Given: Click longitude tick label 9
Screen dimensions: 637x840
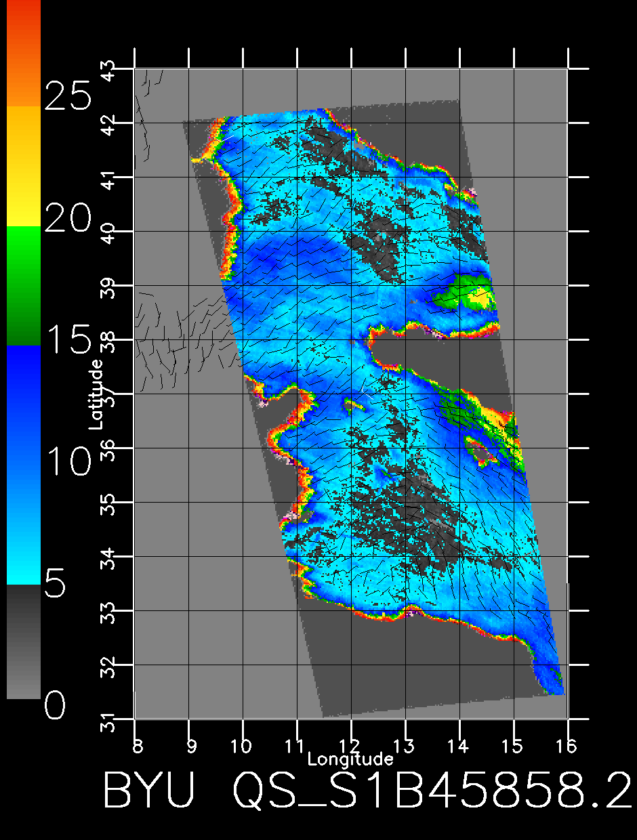Looking at the screenshot, I should [190, 746].
